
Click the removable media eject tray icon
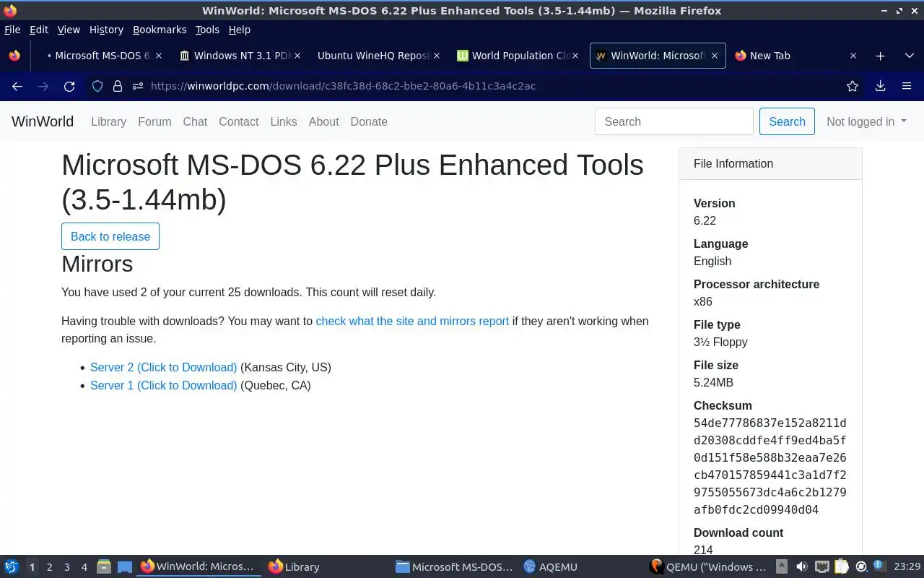(x=782, y=566)
